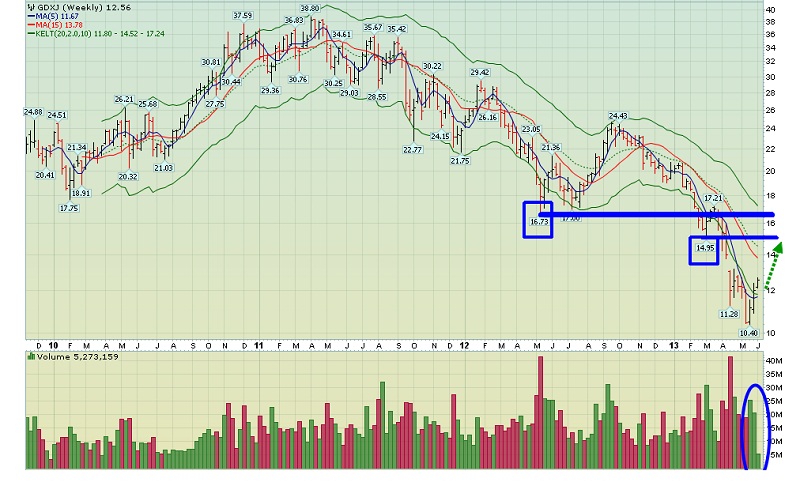Click the 37.59 high price label
Image resolution: width=800 pixels, height=484 pixels.
click(242, 15)
